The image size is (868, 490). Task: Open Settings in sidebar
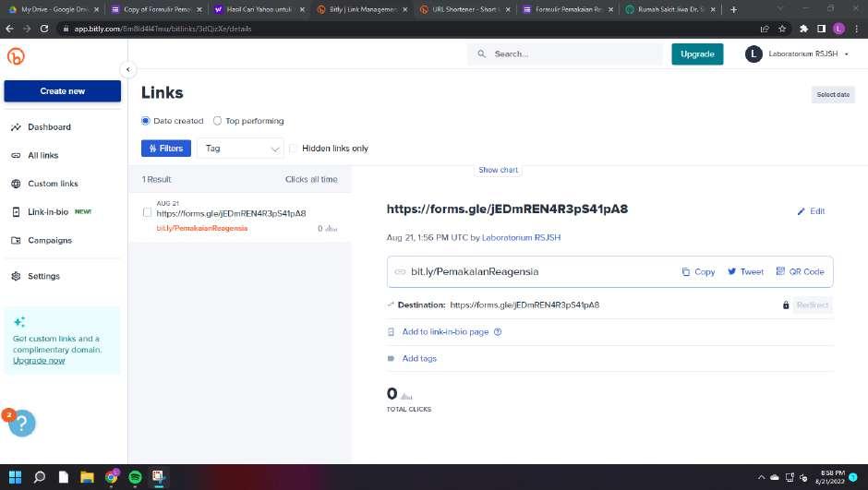(x=43, y=276)
